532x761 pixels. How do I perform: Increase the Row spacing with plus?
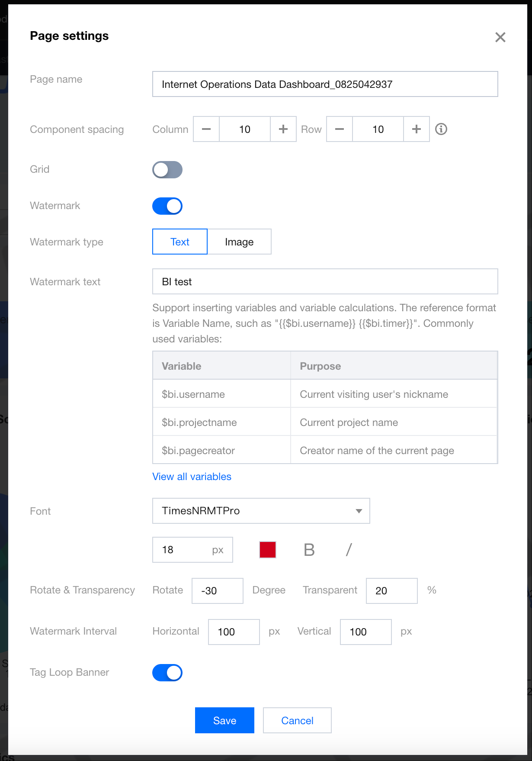417,129
